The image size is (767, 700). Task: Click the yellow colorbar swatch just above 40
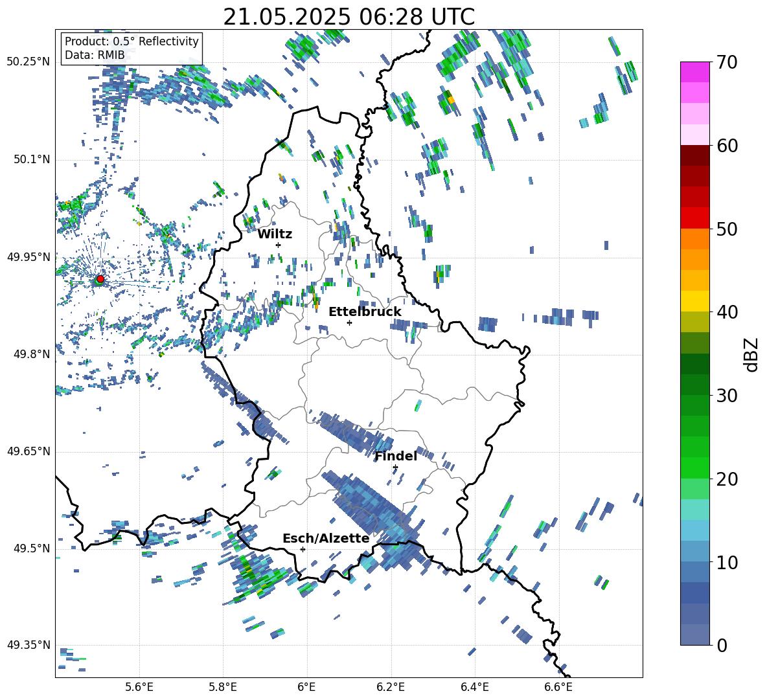[694, 301]
